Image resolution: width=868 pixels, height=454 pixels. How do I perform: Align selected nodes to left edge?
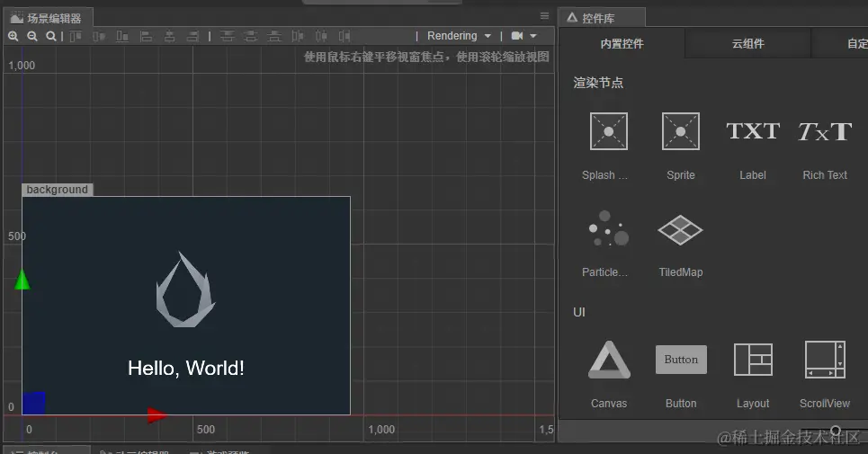(x=146, y=37)
